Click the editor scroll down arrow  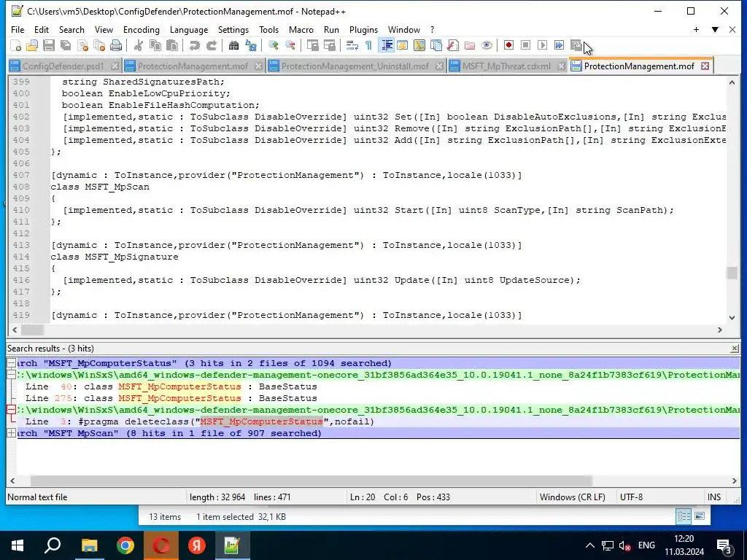(x=732, y=318)
